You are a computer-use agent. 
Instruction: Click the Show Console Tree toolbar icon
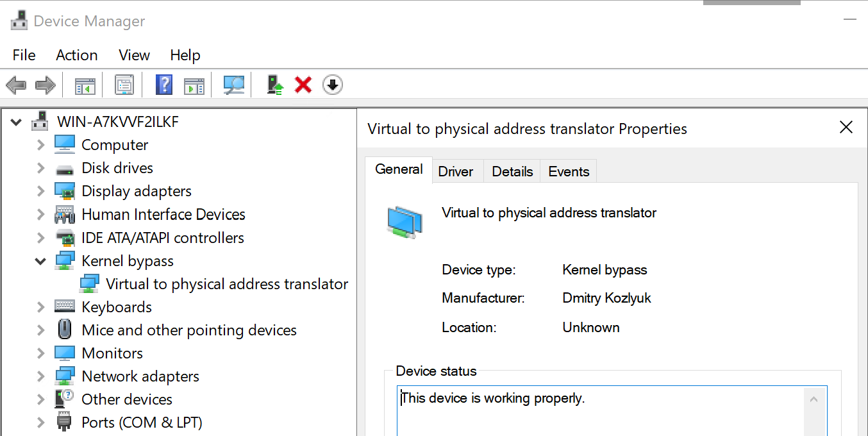click(84, 84)
